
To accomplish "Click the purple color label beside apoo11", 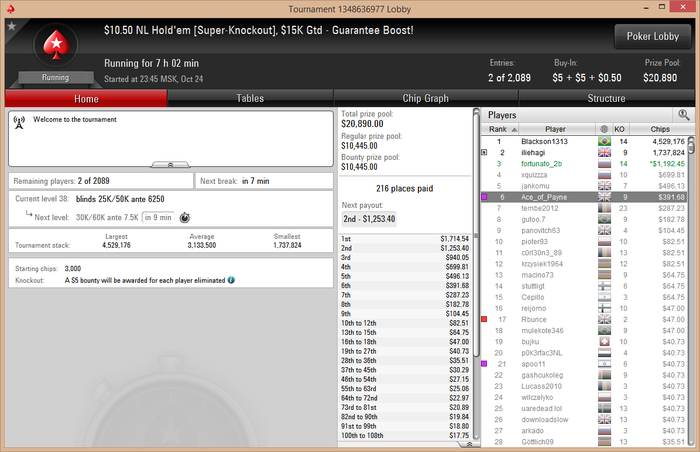I will point(484,364).
